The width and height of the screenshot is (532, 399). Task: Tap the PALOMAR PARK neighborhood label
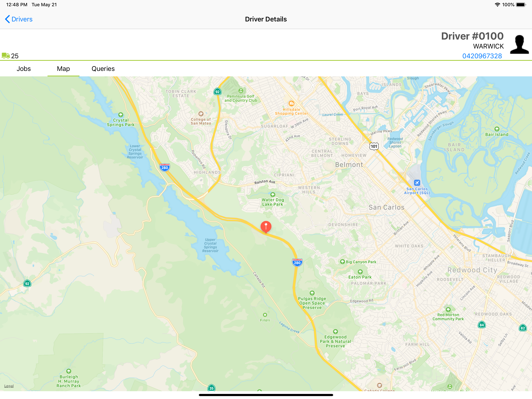click(369, 283)
